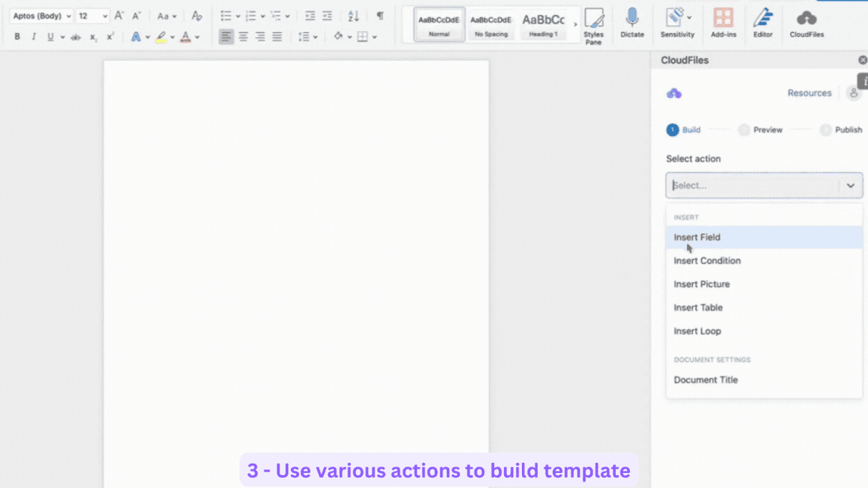Open bullet library dropdown arrow

click(x=238, y=16)
